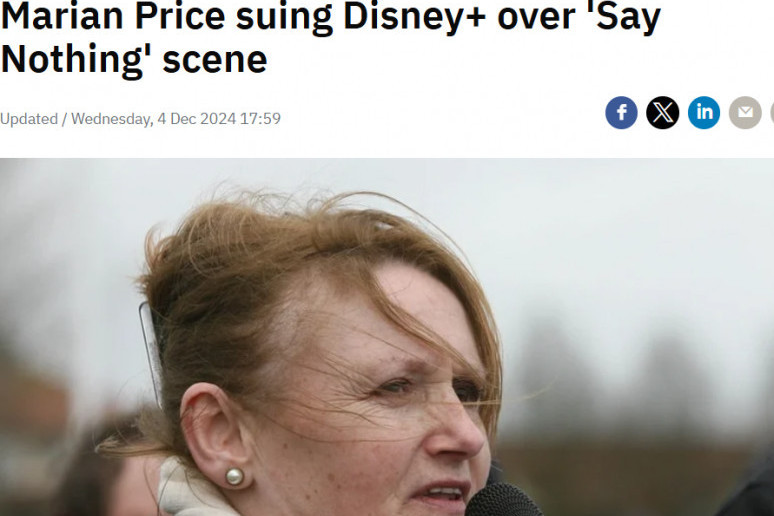Click the Wednesday, 4 Dec 2024 date
This screenshot has width=774, height=516.
(x=154, y=119)
